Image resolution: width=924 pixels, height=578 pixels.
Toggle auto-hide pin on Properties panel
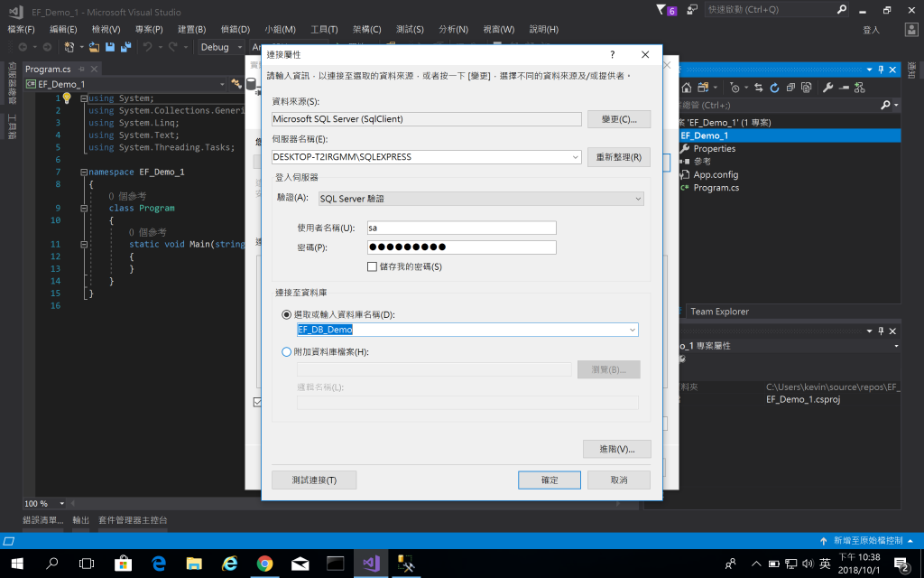tap(881, 331)
